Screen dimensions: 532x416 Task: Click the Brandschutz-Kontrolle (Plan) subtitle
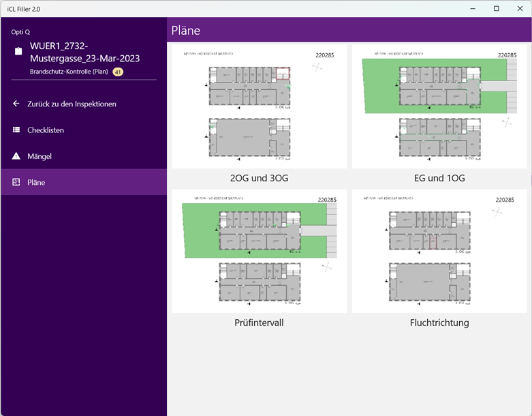click(69, 72)
